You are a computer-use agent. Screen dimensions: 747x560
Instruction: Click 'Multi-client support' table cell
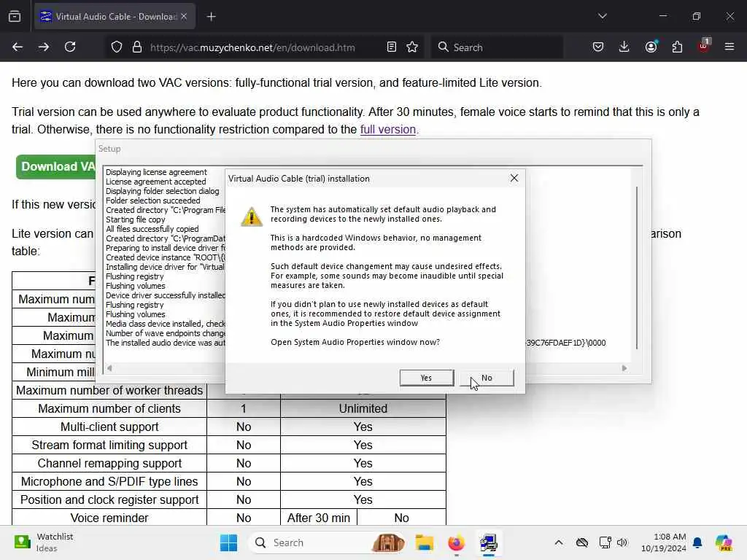coord(109,427)
